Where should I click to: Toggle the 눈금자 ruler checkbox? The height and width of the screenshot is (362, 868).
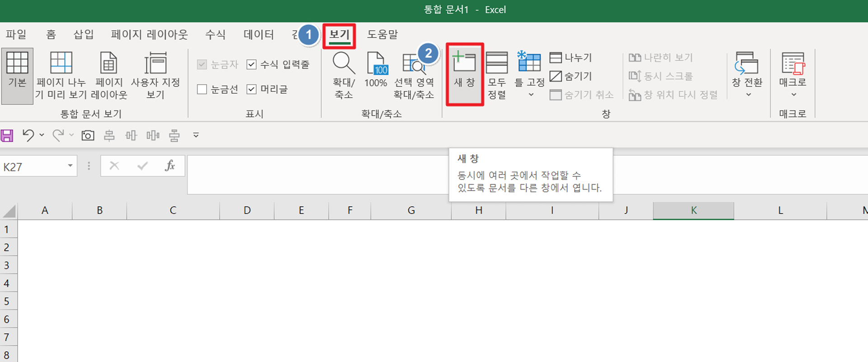pyautogui.click(x=202, y=65)
